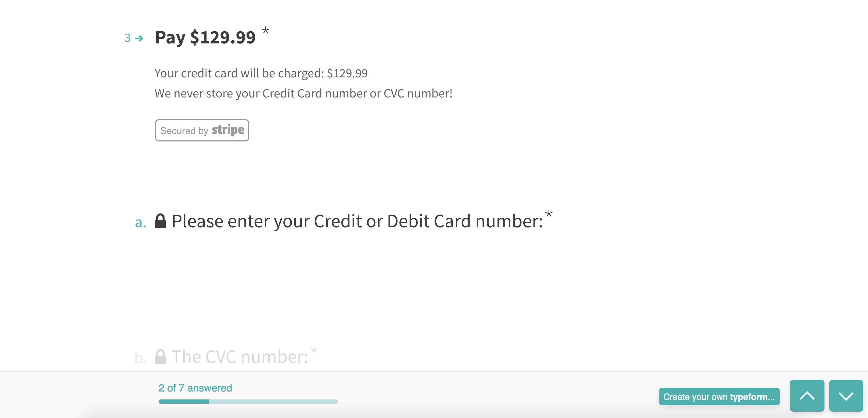Click the "Your credit card will be charged" text

[x=261, y=73]
